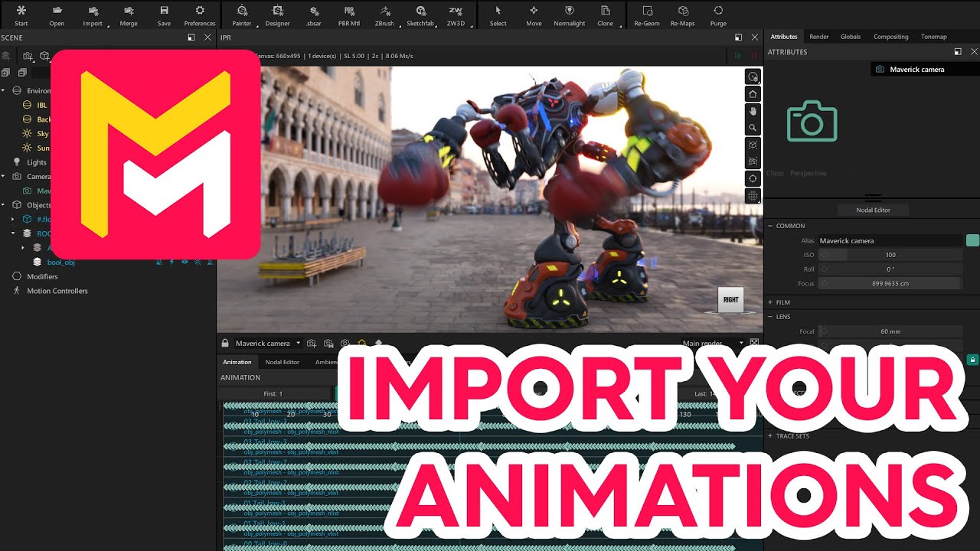The image size is (980, 551).
Task: Toggle green lock in Lens section
Action: pyautogui.click(x=973, y=359)
